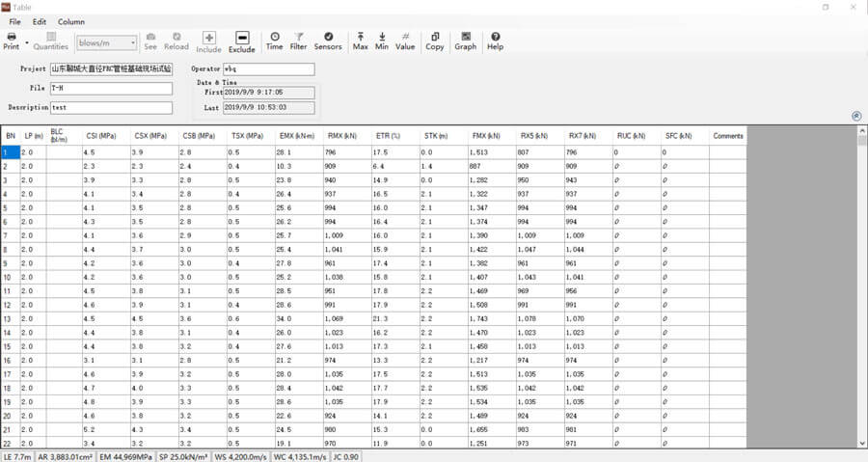Select the STK (m) column header
This screenshot has width=868, height=462.
click(x=444, y=136)
